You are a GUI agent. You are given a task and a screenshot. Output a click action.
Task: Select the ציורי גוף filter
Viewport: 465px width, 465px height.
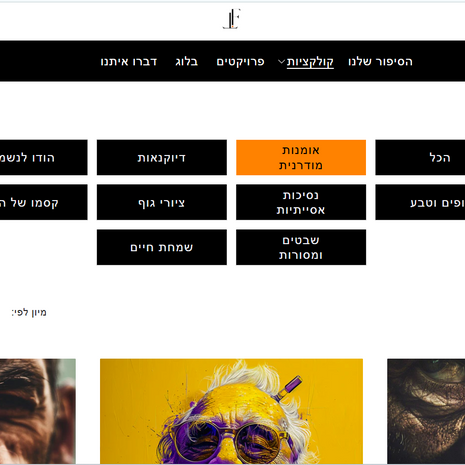(162, 202)
